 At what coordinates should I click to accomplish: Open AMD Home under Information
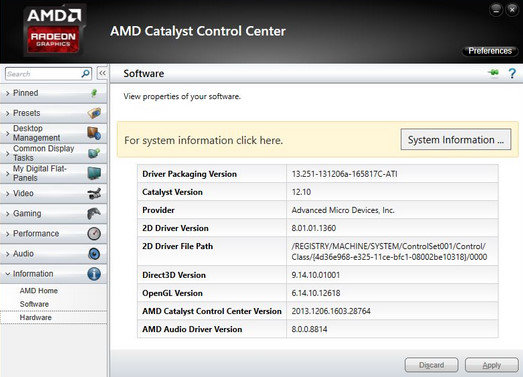(x=39, y=291)
